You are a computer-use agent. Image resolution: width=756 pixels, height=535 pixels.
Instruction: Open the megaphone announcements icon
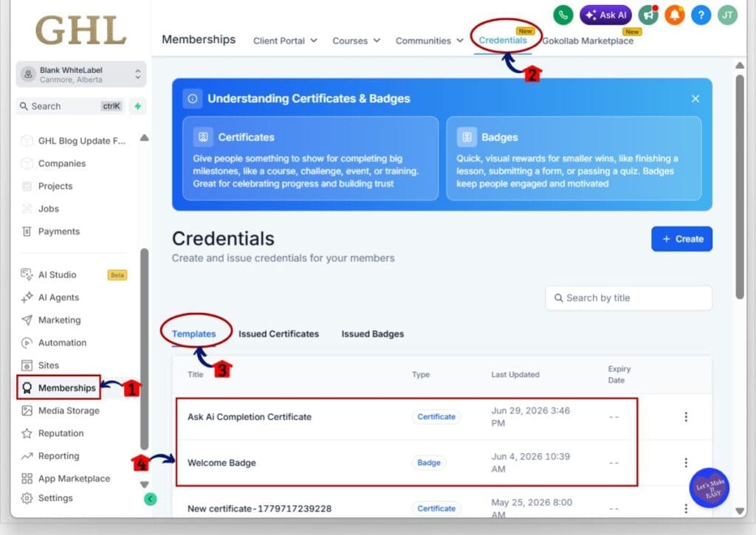tap(648, 15)
